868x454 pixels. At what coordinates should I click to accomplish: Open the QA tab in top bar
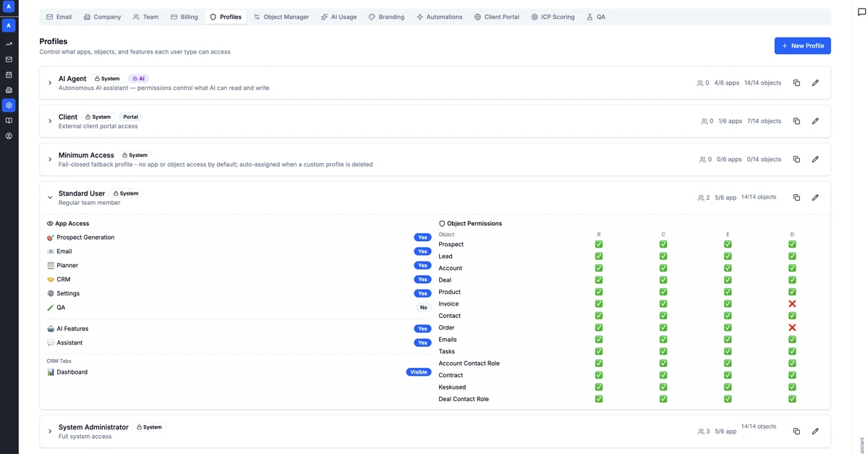(x=596, y=17)
